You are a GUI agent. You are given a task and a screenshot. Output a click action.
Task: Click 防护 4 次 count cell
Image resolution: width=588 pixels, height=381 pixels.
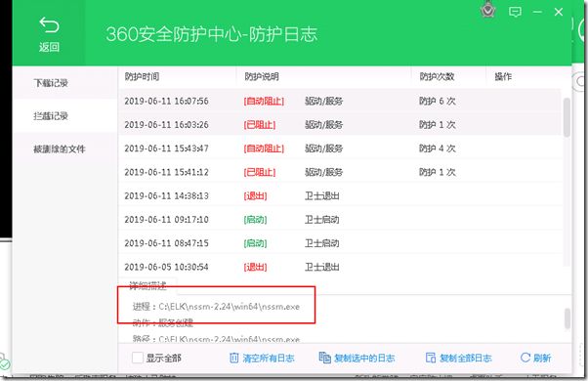[x=438, y=148]
